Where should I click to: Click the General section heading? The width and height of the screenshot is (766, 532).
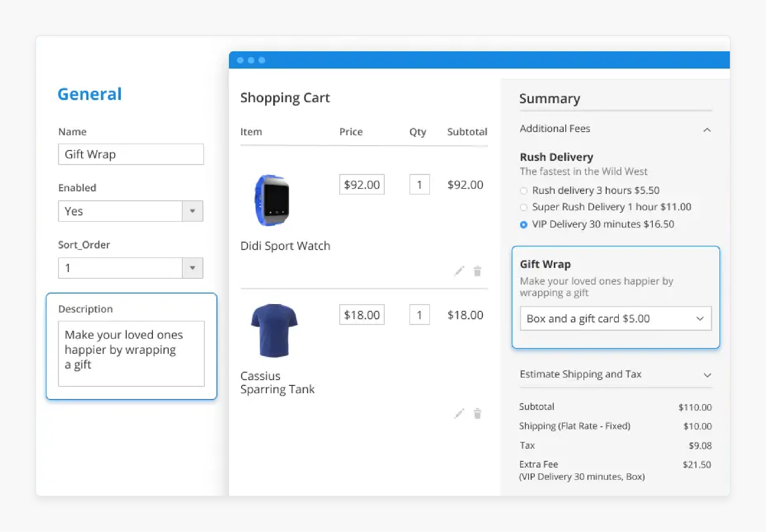[90, 94]
